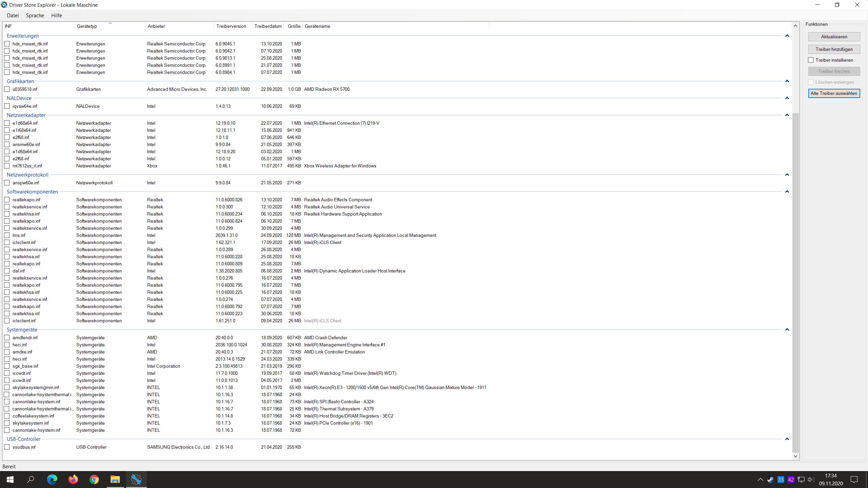868x488 pixels.
Task: Select the mt7612us_rl.inf Xbox adapter checkbox
Action: click(7, 166)
